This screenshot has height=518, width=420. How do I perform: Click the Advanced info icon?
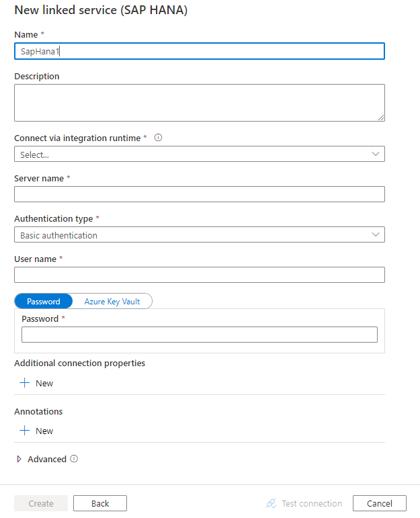74,459
